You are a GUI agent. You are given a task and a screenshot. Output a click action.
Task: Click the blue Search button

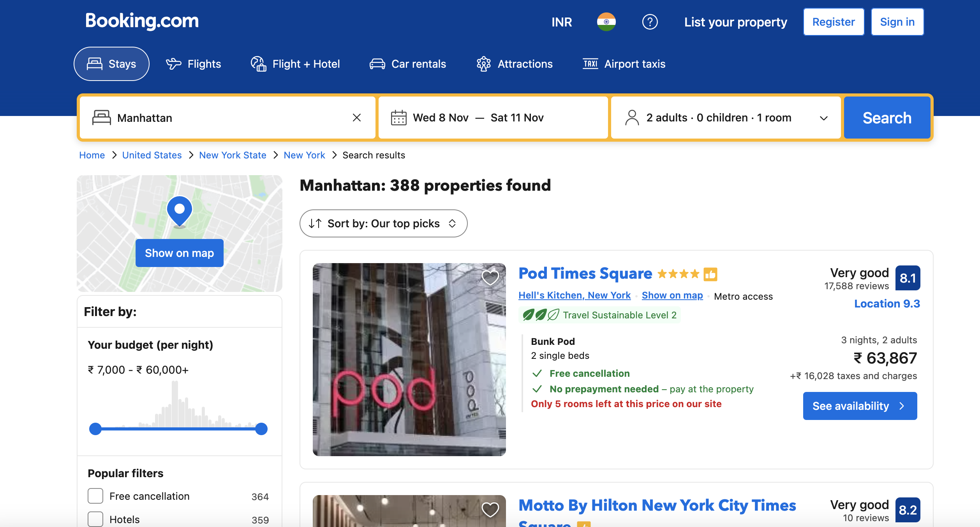point(887,118)
